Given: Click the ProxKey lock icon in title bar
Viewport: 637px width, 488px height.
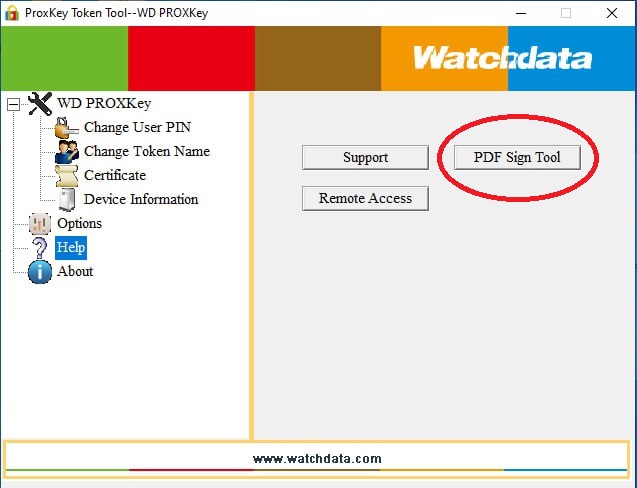Looking at the screenshot, I should tap(12, 13).
